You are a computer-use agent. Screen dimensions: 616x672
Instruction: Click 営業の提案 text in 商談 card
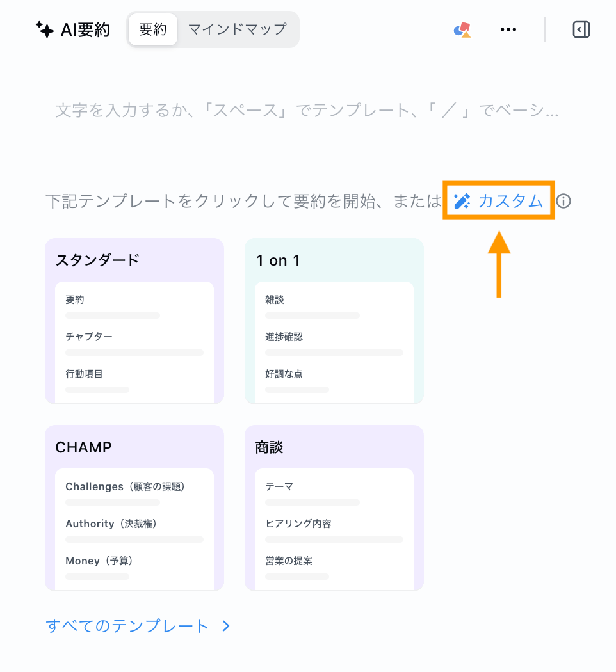[289, 561]
